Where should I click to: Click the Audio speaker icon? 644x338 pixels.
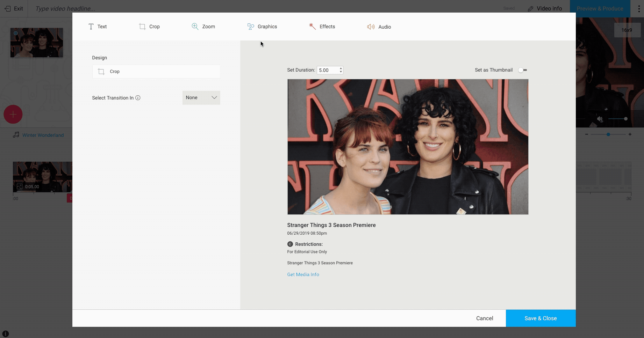(371, 27)
